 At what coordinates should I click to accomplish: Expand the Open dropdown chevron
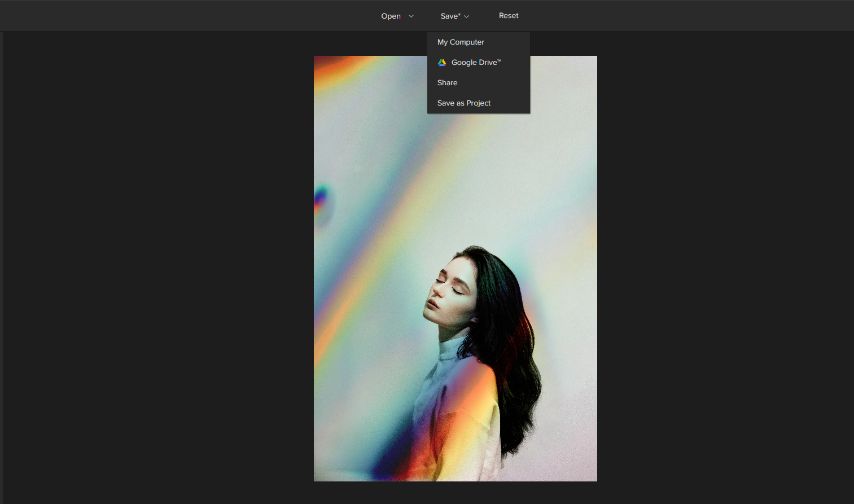pos(411,16)
